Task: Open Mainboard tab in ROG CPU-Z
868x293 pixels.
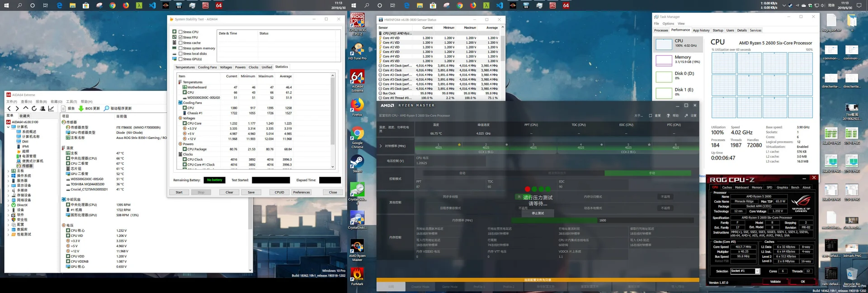Action: (x=741, y=187)
